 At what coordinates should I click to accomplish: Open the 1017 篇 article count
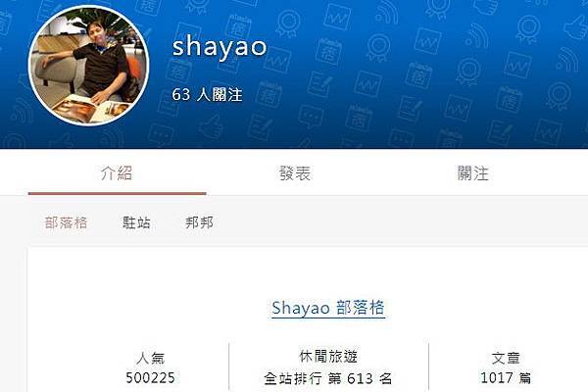click(x=506, y=377)
